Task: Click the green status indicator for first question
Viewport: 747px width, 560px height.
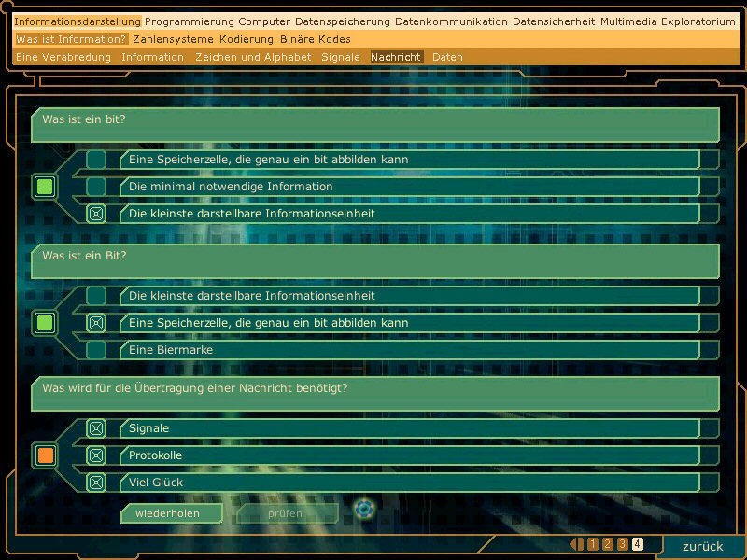Action: tap(45, 187)
